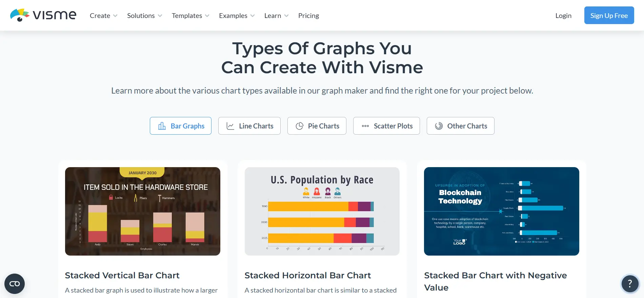The height and width of the screenshot is (298, 644).
Task: Go to the Pricing page
Action: tap(308, 16)
